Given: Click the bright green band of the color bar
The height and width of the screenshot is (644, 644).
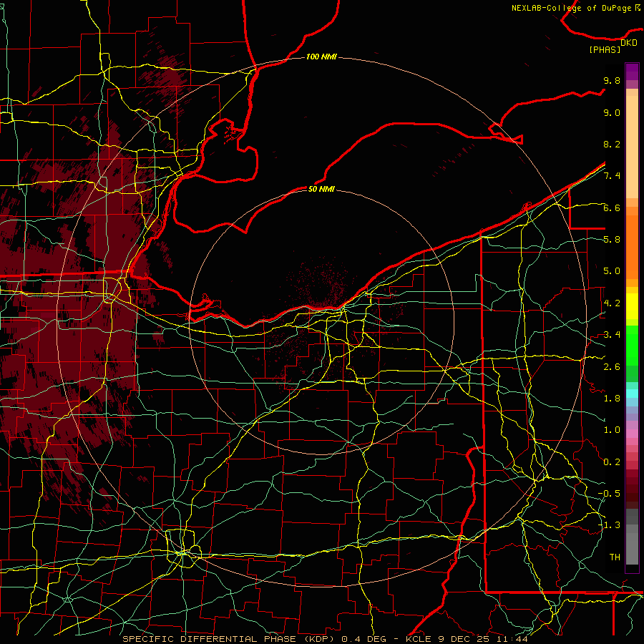Looking at the screenshot, I should click(x=632, y=345).
